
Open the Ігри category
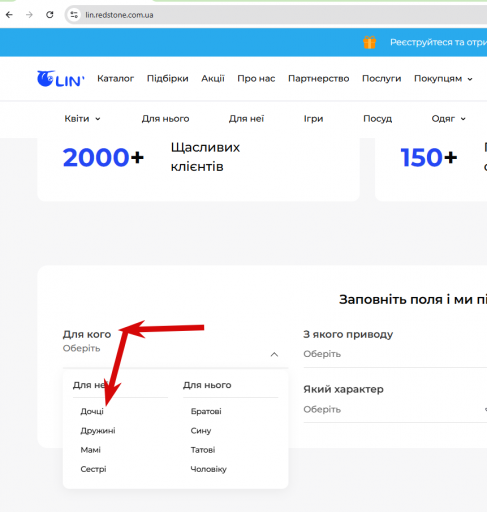tap(313, 119)
